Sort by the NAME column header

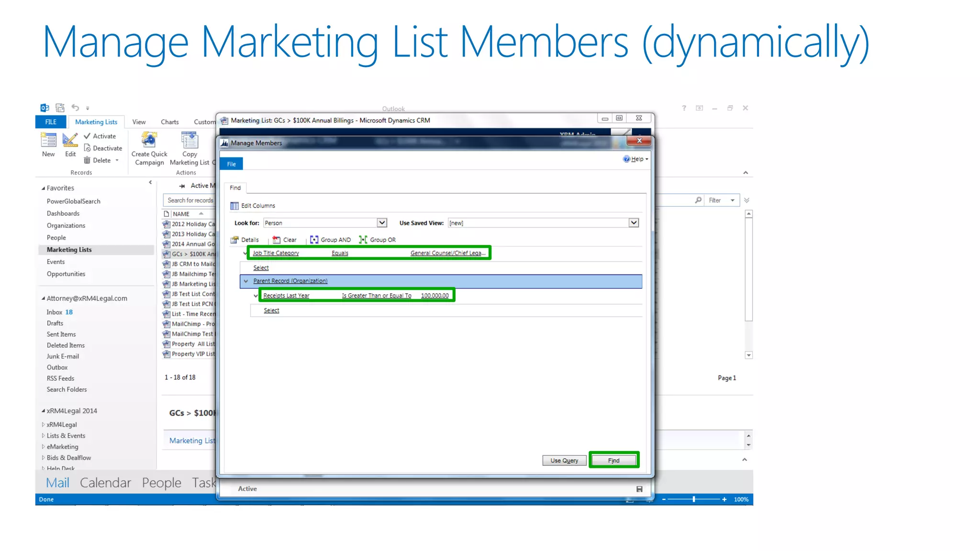tap(181, 214)
